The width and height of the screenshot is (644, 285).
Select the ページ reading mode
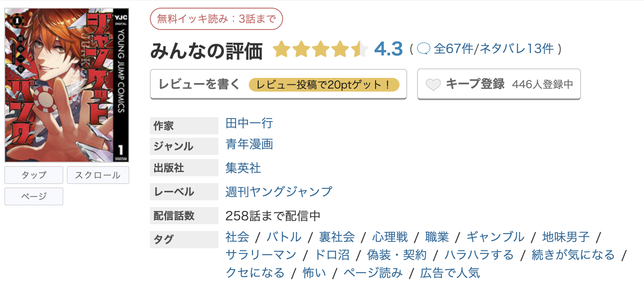[33, 196]
